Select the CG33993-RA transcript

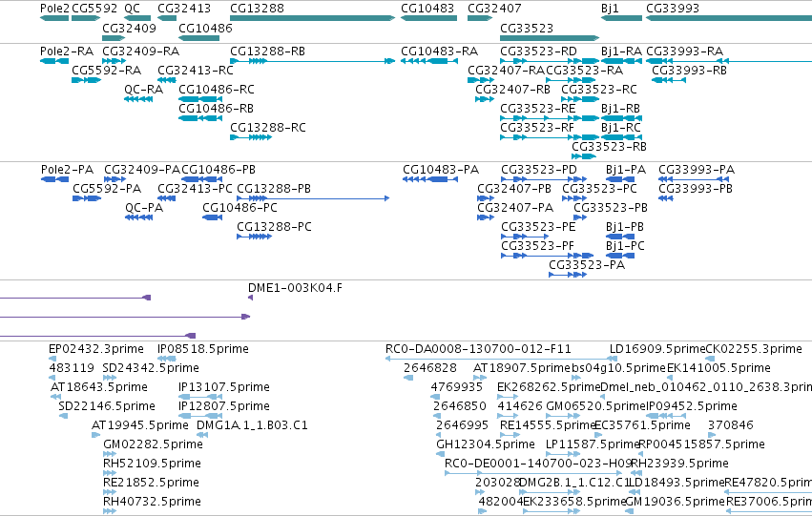click(x=729, y=61)
